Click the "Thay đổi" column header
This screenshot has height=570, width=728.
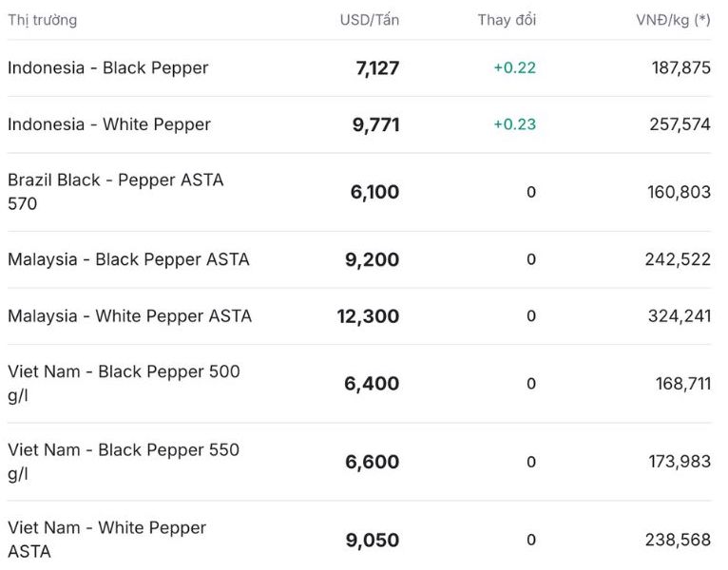[x=507, y=20]
